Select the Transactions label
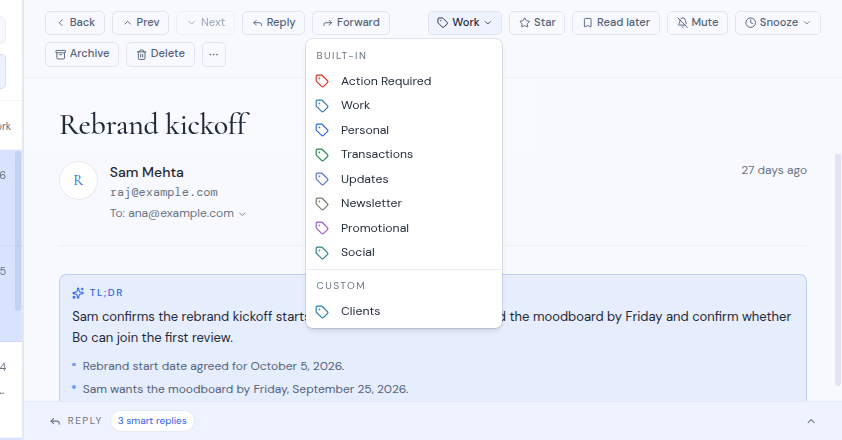 click(x=404, y=154)
